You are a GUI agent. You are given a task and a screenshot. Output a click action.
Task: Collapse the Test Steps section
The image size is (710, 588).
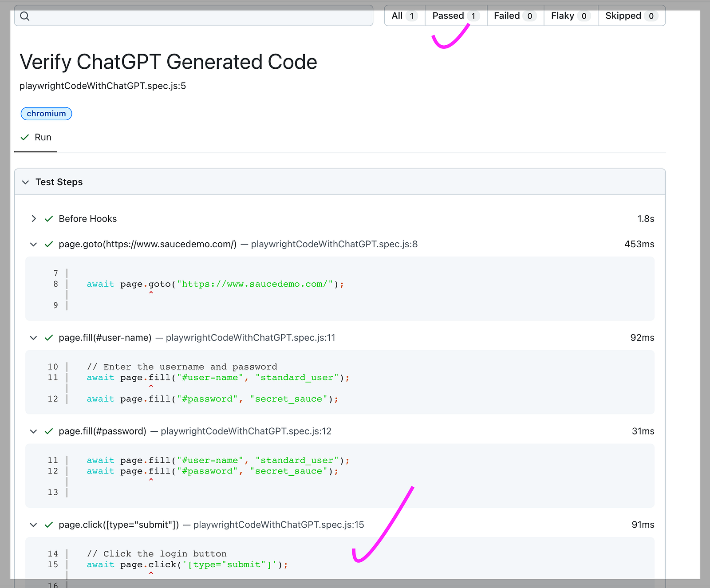[26, 182]
